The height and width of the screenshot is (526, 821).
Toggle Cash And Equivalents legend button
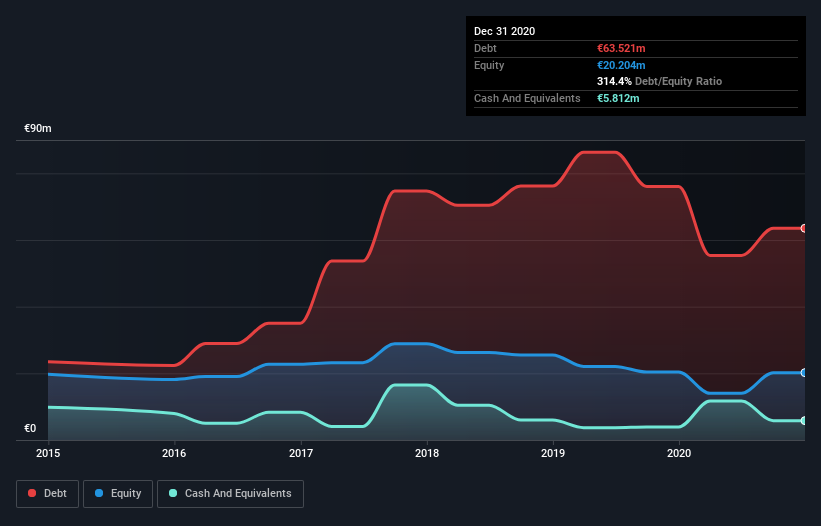pyautogui.click(x=230, y=494)
